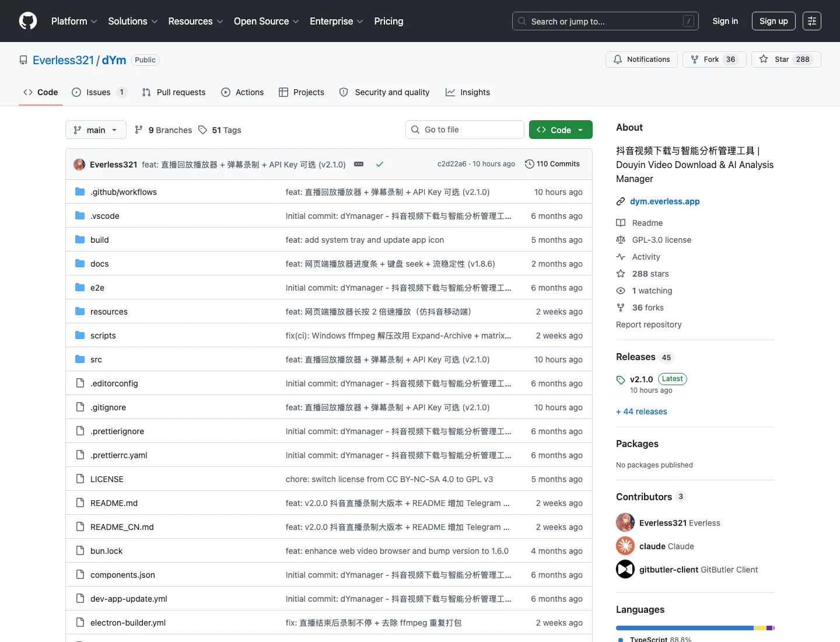Click the file icon for bun.lock

(80, 551)
